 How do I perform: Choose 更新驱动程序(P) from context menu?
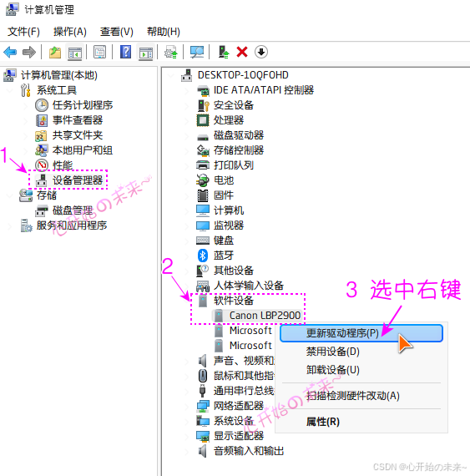(361, 333)
